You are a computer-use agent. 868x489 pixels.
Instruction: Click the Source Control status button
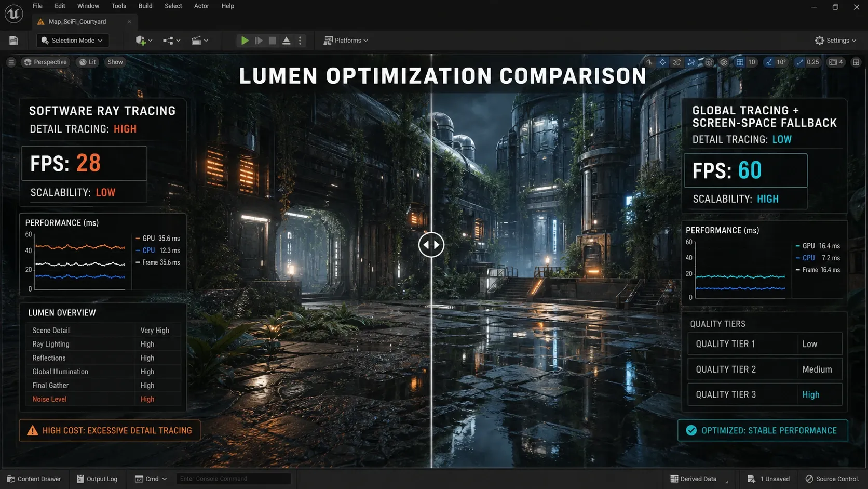coord(832,479)
